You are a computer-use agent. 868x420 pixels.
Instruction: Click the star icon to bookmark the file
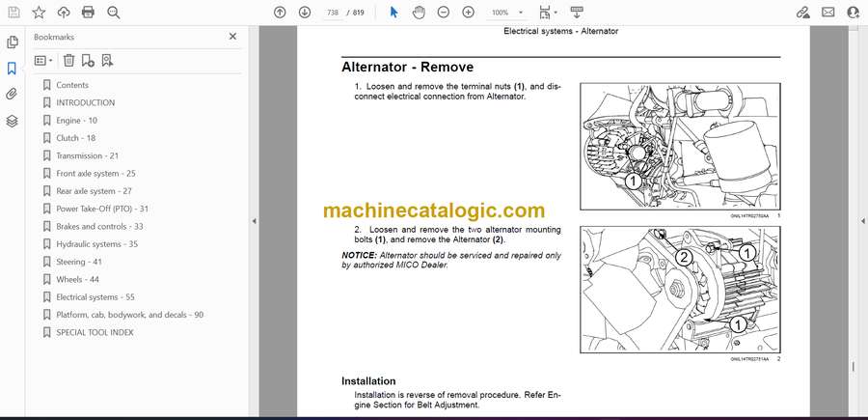point(39,13)
